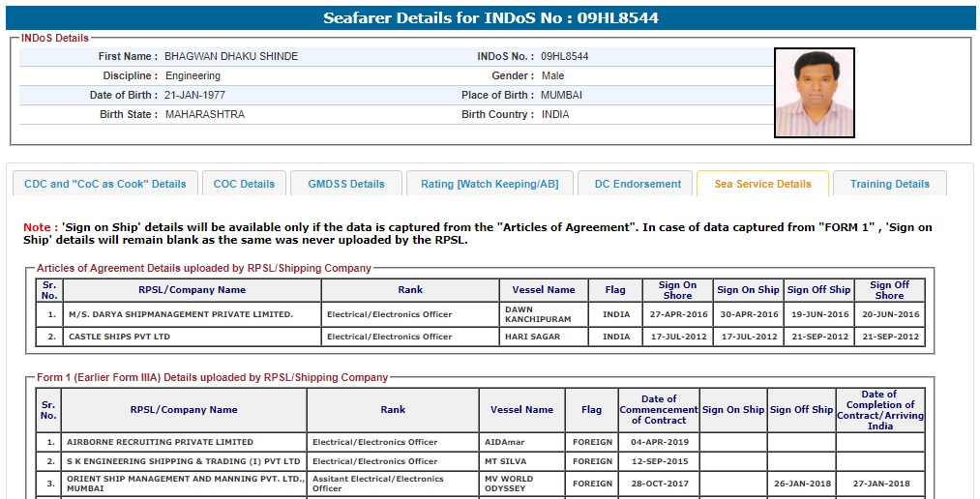Image resolution: width=980 pixels, height=499 pixels.
Task: Click the First Name value BHAGWAN DHAKU SHINDE
Action: click(x=231, y=56)
